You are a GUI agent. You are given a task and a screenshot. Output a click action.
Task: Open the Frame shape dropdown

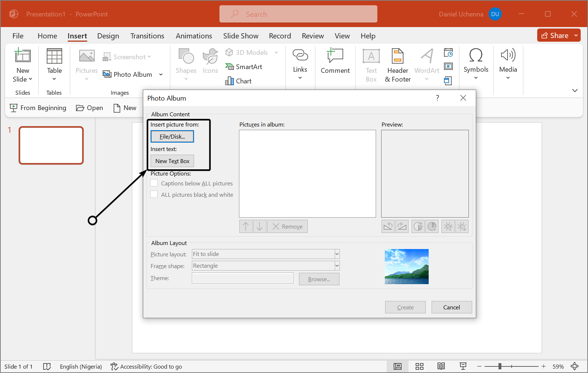click(337, 266)
